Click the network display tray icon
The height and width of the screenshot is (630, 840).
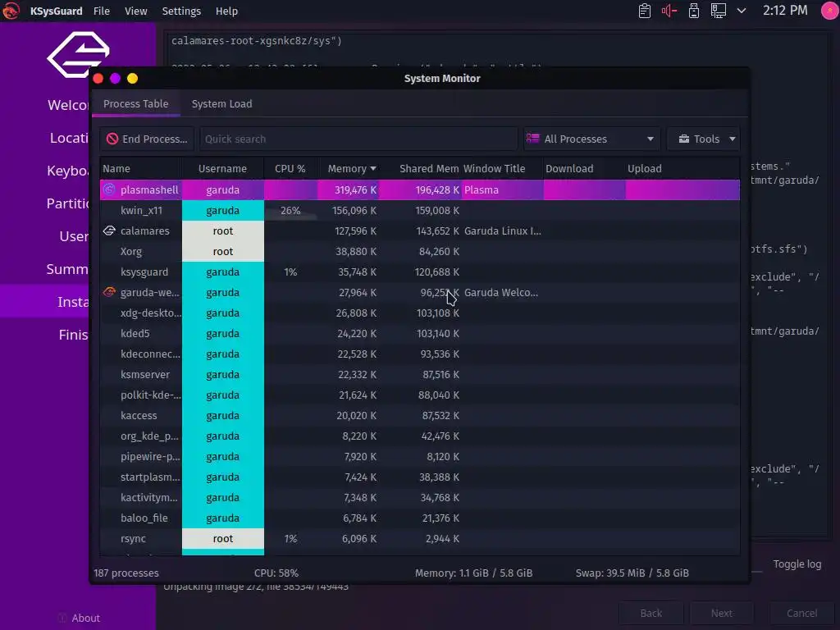coord(719,11)
